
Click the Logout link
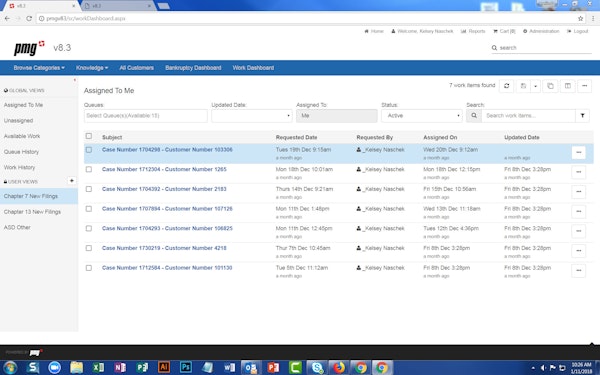578,31
